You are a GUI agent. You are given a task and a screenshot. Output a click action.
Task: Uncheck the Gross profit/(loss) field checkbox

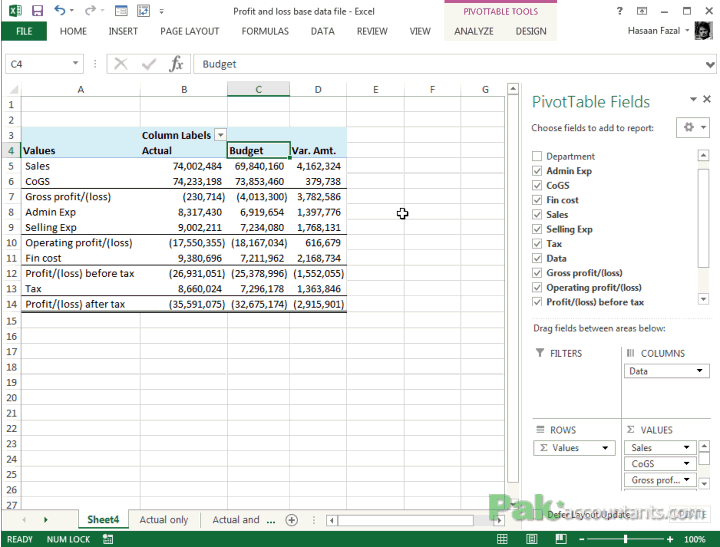(x=537, y=273)
